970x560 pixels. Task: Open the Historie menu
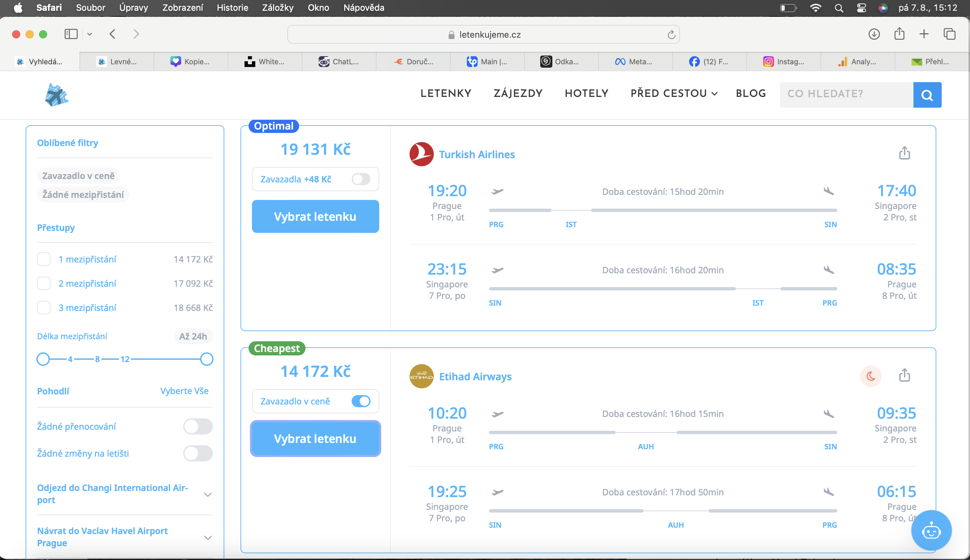(232, 8)
